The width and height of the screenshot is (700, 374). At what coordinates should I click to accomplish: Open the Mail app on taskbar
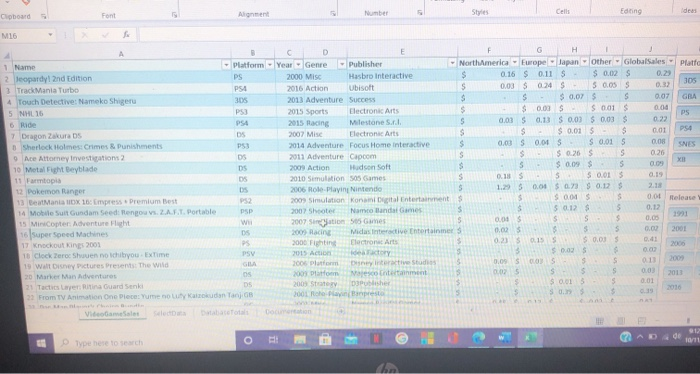[x=351, y=339]
